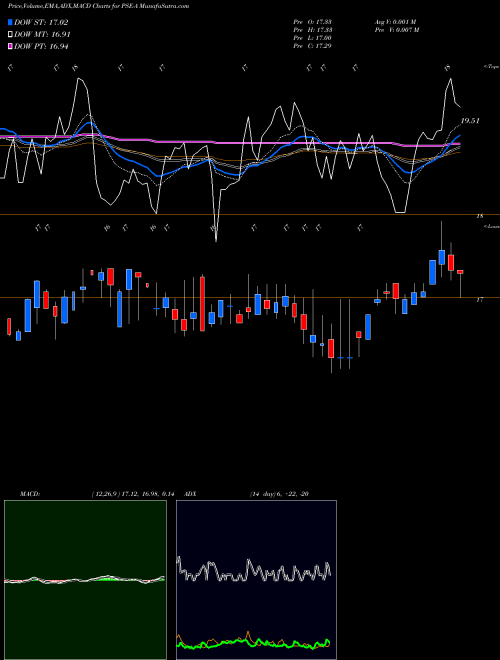
Task: Click the 'Pre C: 17.29' value
Action: [x=312, y=45]
